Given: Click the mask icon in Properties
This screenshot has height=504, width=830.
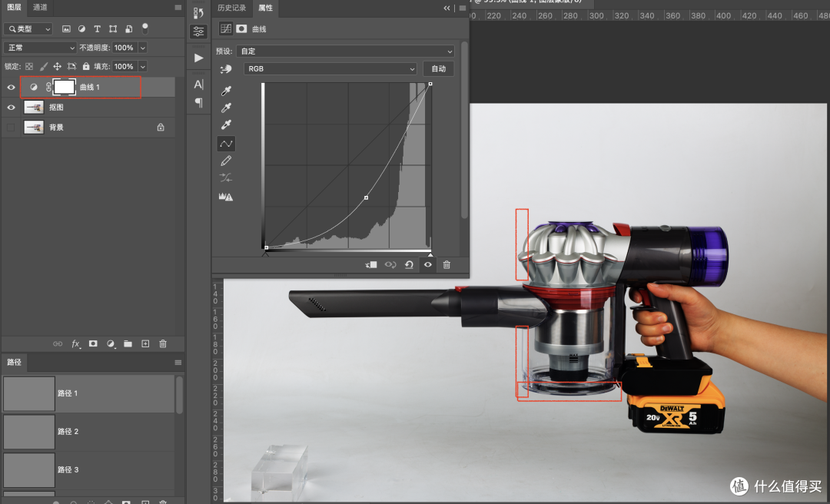Looking at the screenshot, I should (242, 28).
